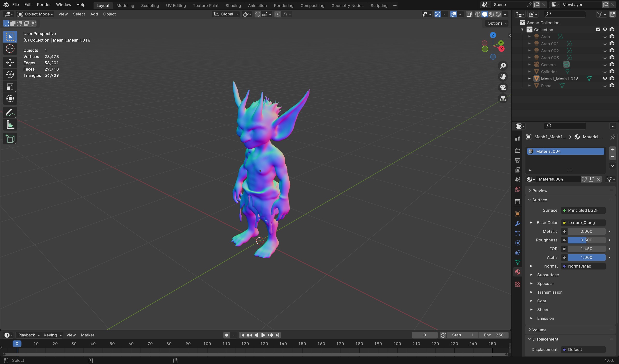Open the viewport Add menu
This screenshot has width=619, height=364.
click(x=94, y=14)
